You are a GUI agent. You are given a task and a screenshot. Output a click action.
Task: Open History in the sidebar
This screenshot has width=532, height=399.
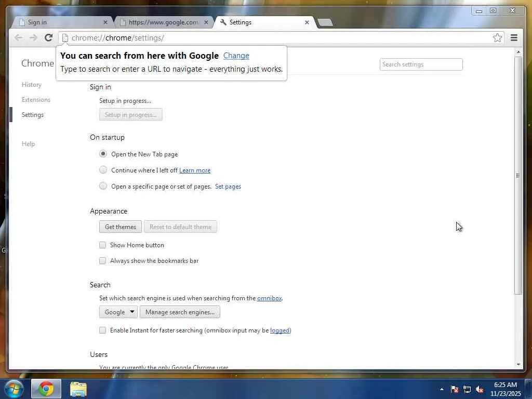(32, 85)
